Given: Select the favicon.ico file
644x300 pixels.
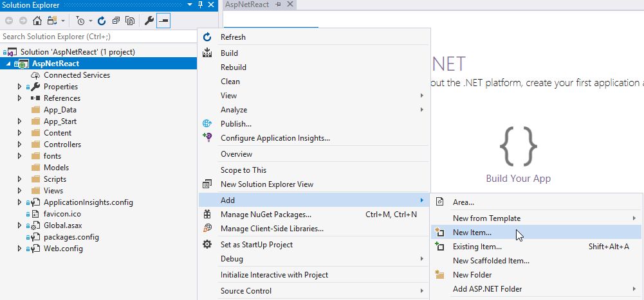Looking at the screenshot, I should pyautogui.click(x=62, y=214).
